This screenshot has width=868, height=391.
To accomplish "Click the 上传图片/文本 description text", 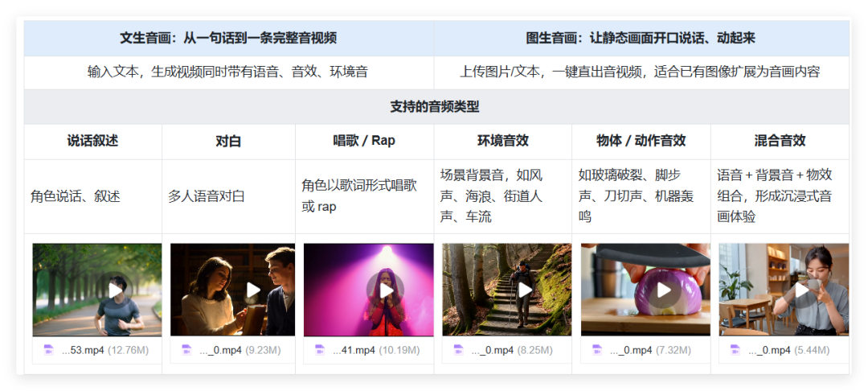I will [640, 72].
